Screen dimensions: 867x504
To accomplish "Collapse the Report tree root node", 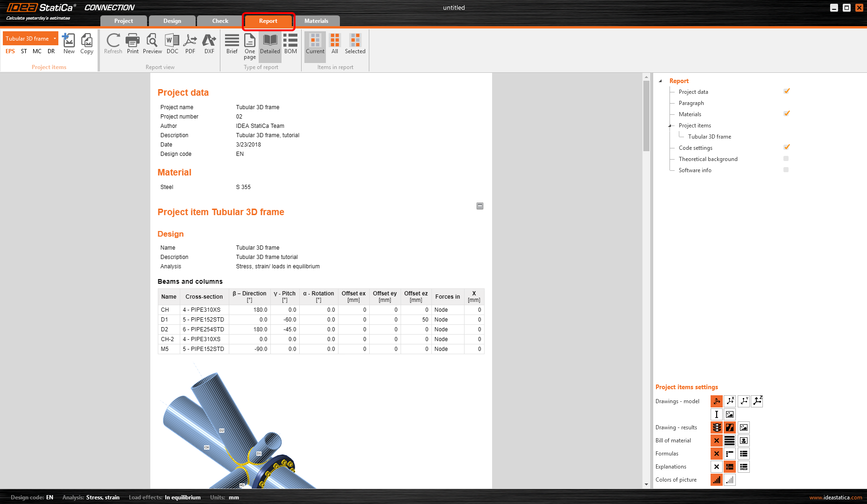I will [660, 81].
